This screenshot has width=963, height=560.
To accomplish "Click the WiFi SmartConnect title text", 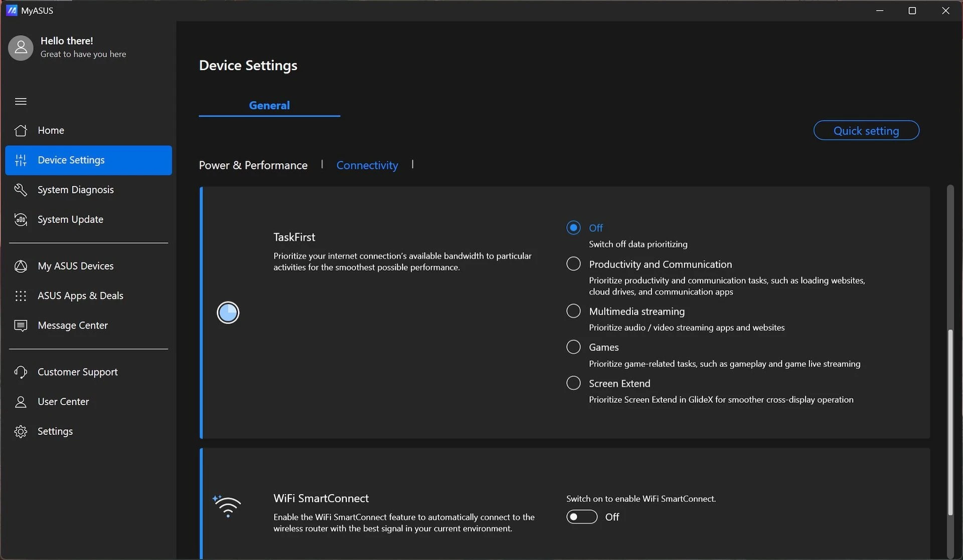I will (321, 498).
